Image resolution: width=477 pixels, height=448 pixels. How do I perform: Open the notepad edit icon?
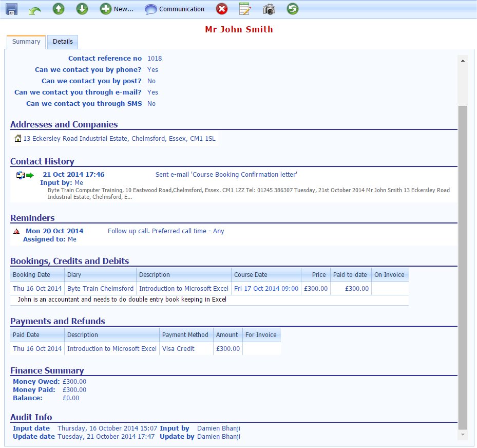tap(245, 9)
